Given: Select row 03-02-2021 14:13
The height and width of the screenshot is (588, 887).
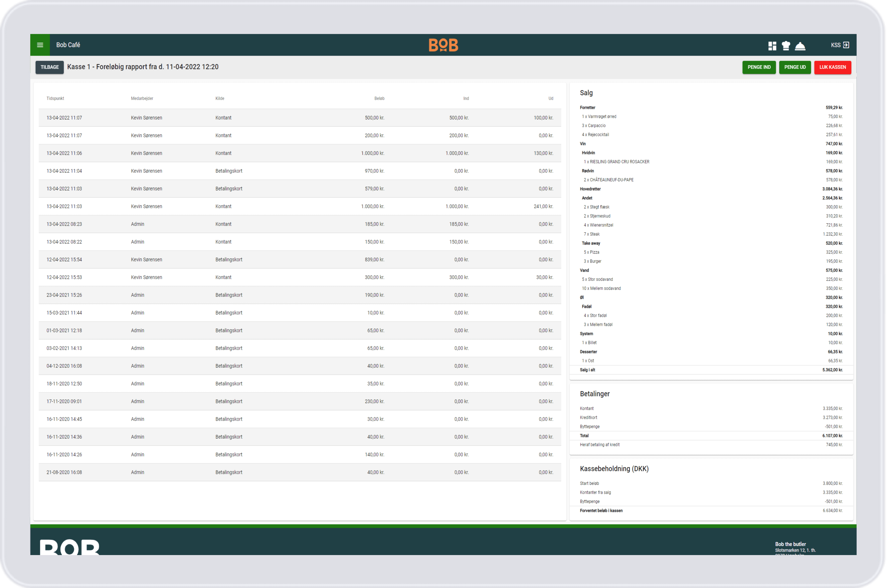Looking at the screenshot, I should [300, 348].
